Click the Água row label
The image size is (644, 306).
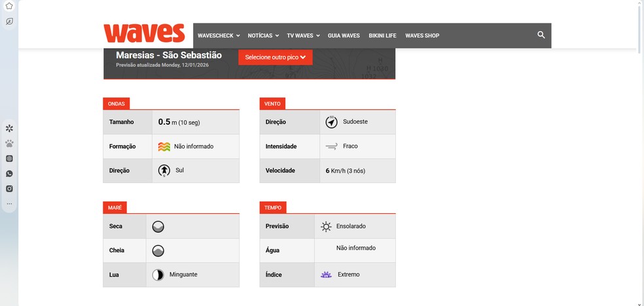point(272,250)
